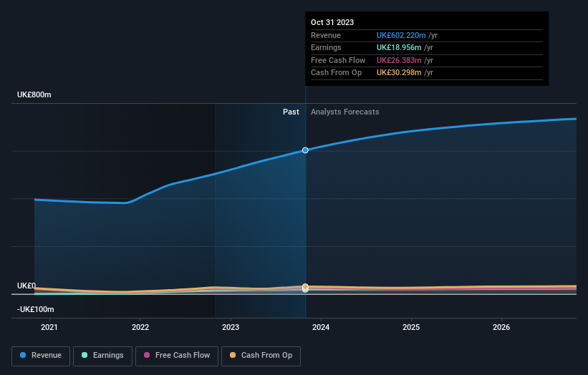The image size is (588, 375).
Task: Click the Analysts Forecasts label
Action: tap(345, 112)
